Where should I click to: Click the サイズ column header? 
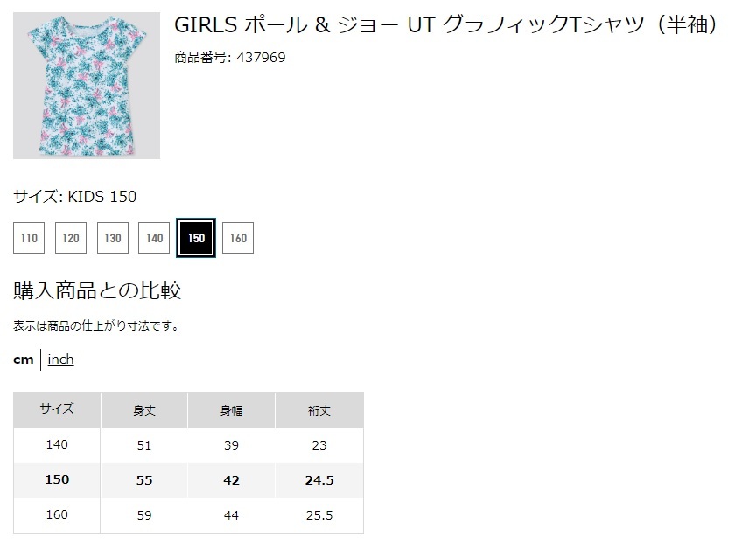coord(57,409)
